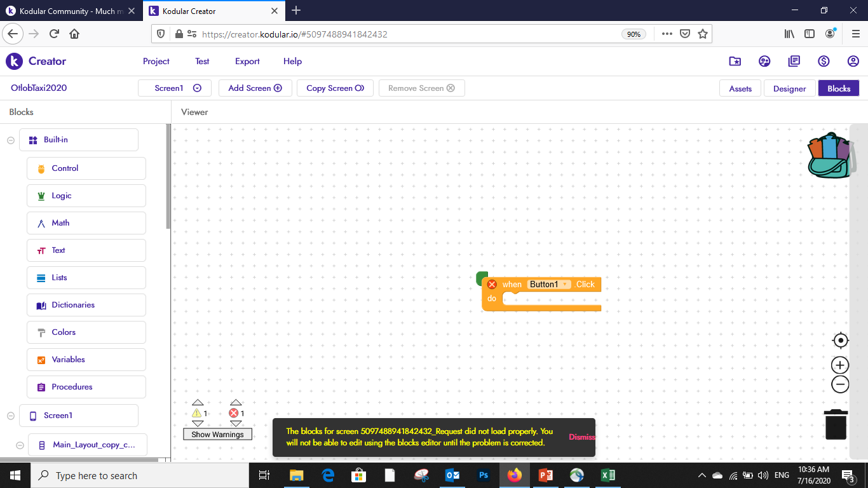868x488 pixels.
Task: Bookmark this page with the star icon
Action: (x=703, y=34)
